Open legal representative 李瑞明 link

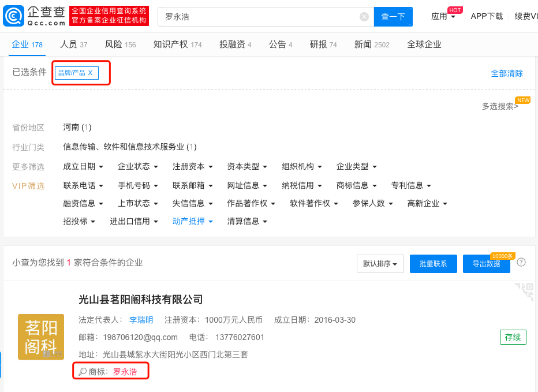point(141,320)
